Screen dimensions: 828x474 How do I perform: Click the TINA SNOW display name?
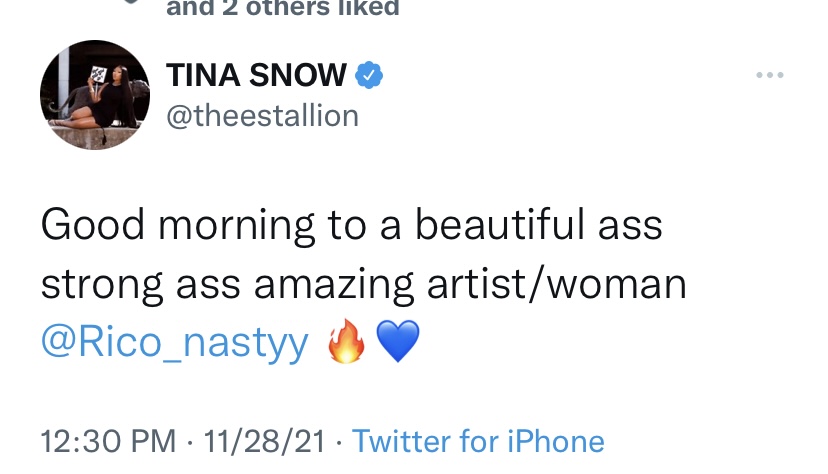click(x=256, y=75)
